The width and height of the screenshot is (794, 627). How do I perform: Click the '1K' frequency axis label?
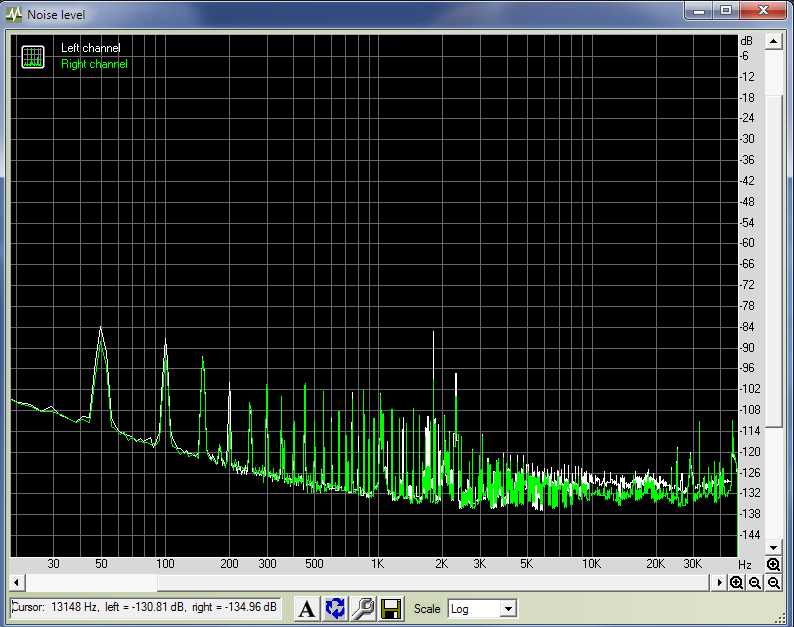377,564
